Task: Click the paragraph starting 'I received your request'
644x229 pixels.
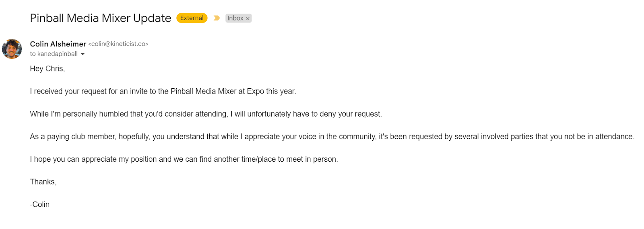Action: coord(163,91)
